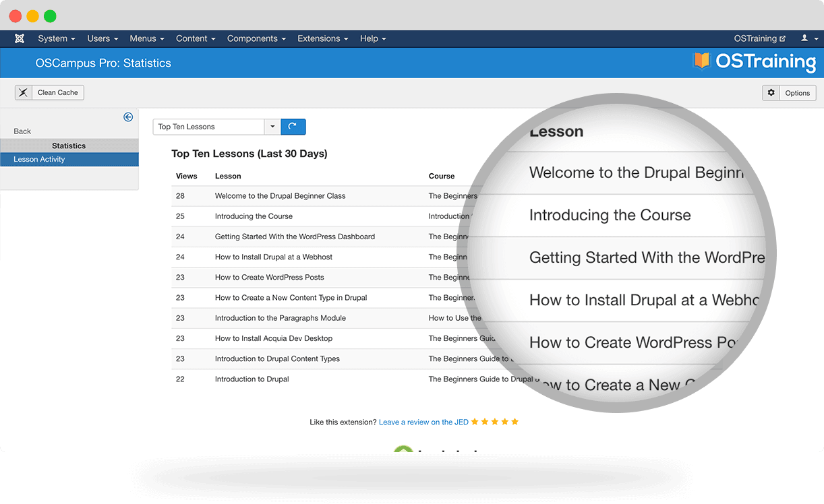
Task: Click the 25 views count for Introducing the Course
Action: click(180, 216)
